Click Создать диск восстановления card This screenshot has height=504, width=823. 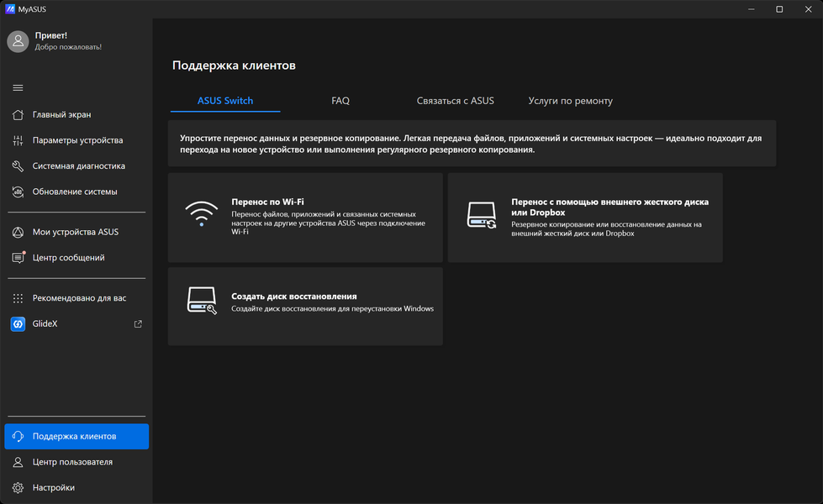pos(305,306)
